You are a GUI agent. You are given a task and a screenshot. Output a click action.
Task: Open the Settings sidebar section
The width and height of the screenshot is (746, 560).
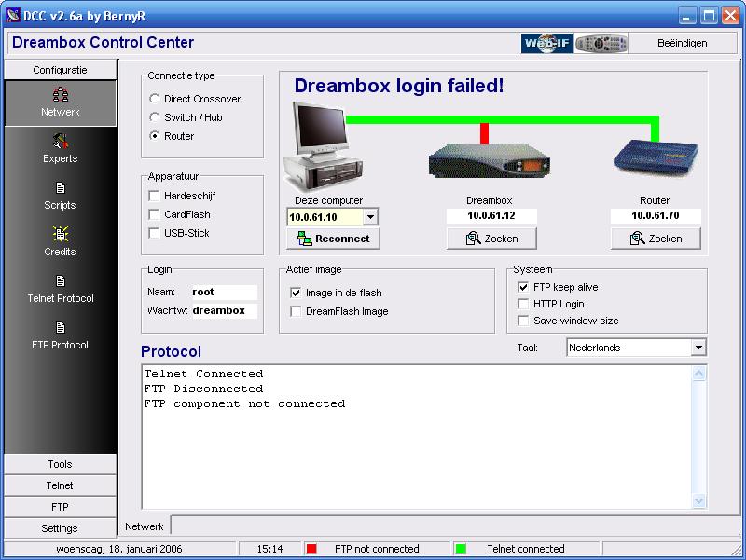pyautogui.click(x=60, y=528)
